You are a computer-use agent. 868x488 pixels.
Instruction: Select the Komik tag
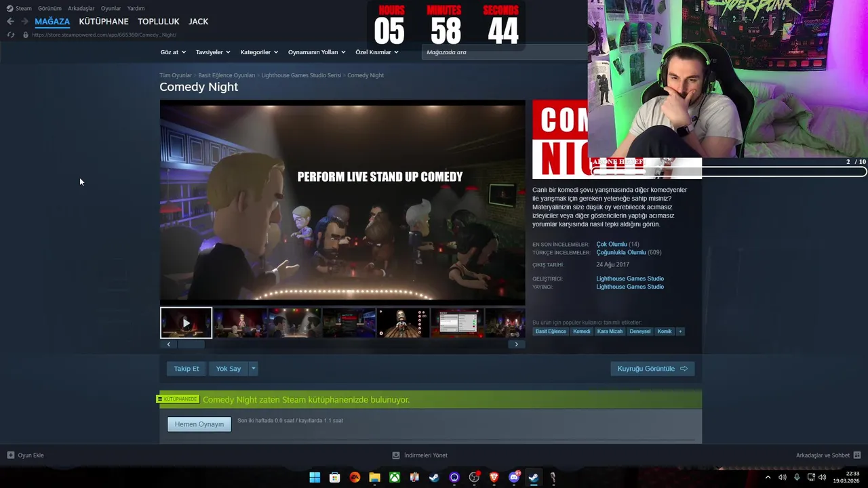click(x=665, y=331)
